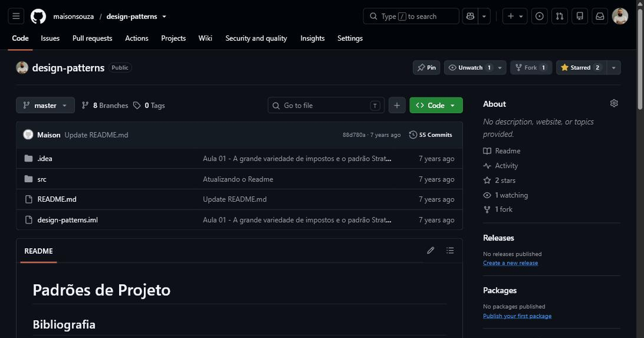The image size is (644, 338).
Task: Open the design-patterns.iml file name
Action: coord(68,220)
